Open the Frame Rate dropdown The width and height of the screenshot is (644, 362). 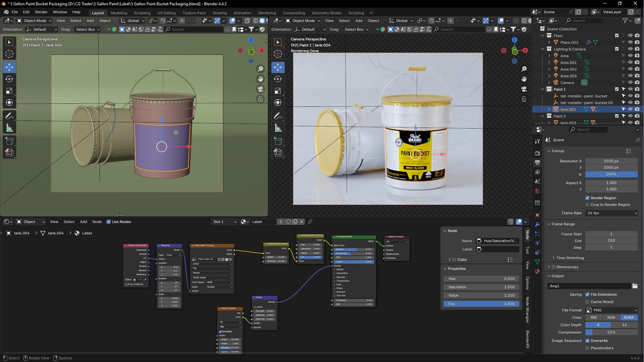(x=611, y=213)
